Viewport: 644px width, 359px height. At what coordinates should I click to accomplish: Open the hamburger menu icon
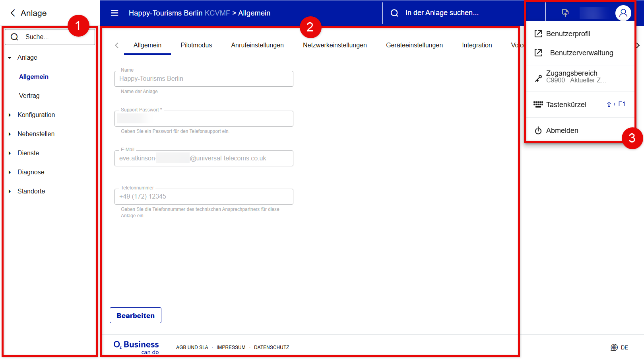114,13
